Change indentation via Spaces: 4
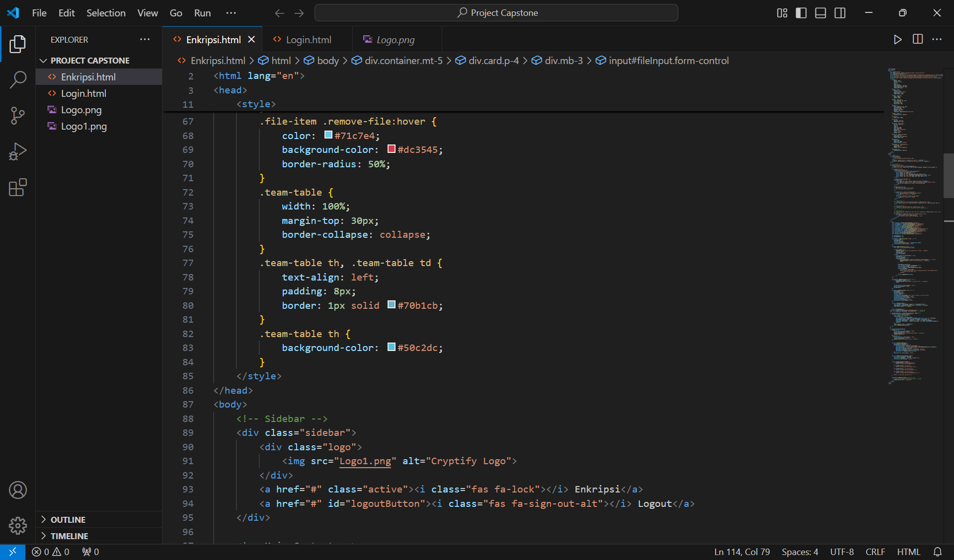The image size is (954, 560). [x=799, y=552]
